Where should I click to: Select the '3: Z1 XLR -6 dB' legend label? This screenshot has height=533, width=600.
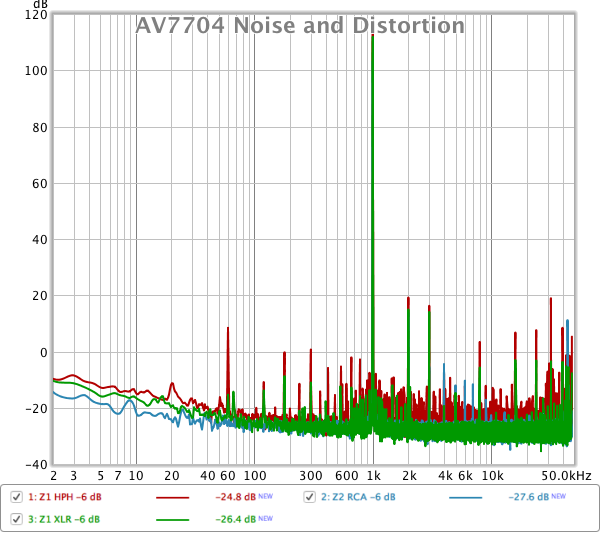coord(64,519)
